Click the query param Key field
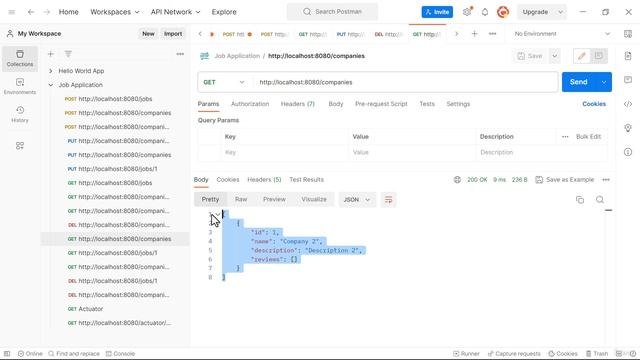This screenshot has width=640, height=360. 284,152
